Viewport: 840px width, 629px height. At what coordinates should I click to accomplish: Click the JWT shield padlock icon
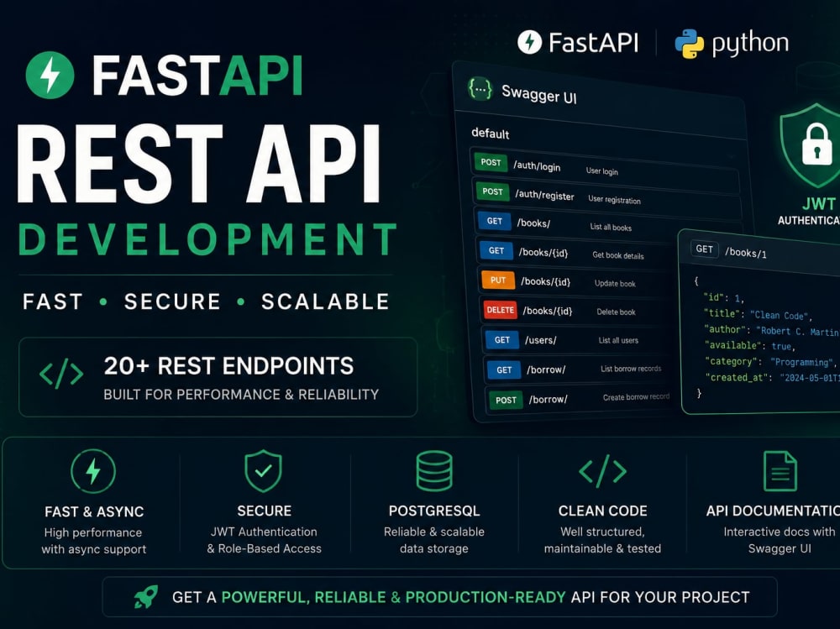click(x=811, y=144)
